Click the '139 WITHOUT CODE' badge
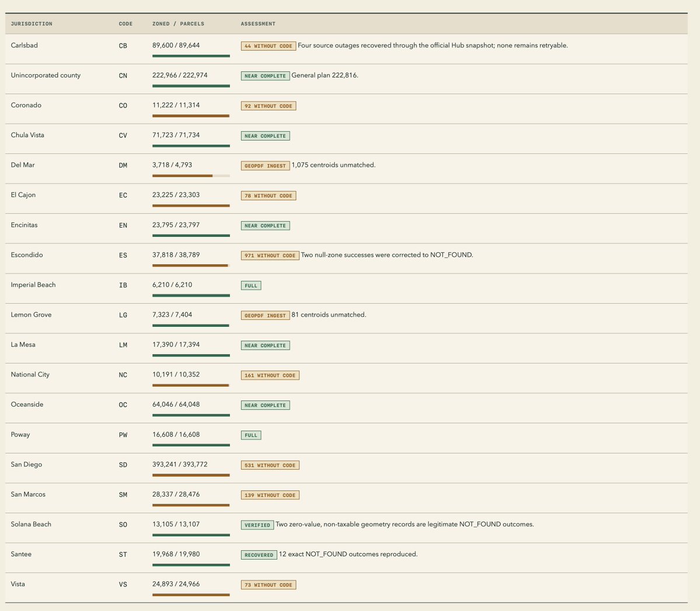 pyautogui.click(x=270, y=495)
